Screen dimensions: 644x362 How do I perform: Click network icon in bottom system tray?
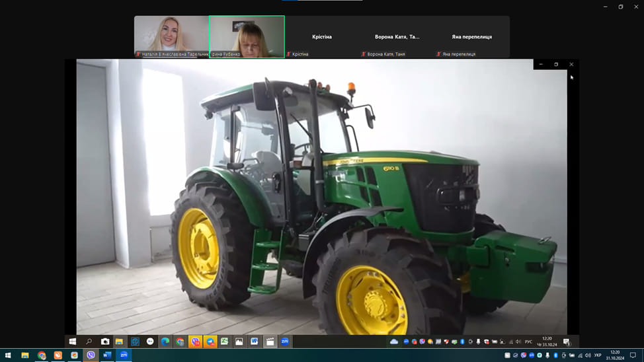point(580,355)
